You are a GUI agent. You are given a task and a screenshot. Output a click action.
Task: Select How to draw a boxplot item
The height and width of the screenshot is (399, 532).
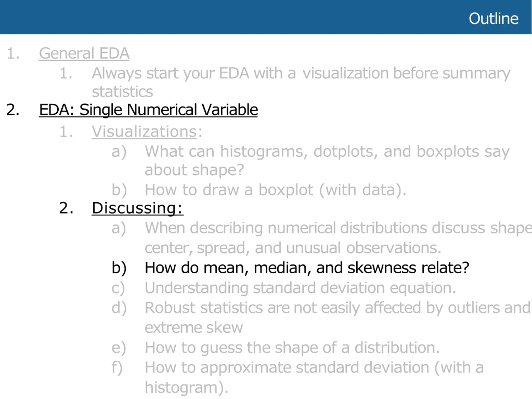(276, 190)
